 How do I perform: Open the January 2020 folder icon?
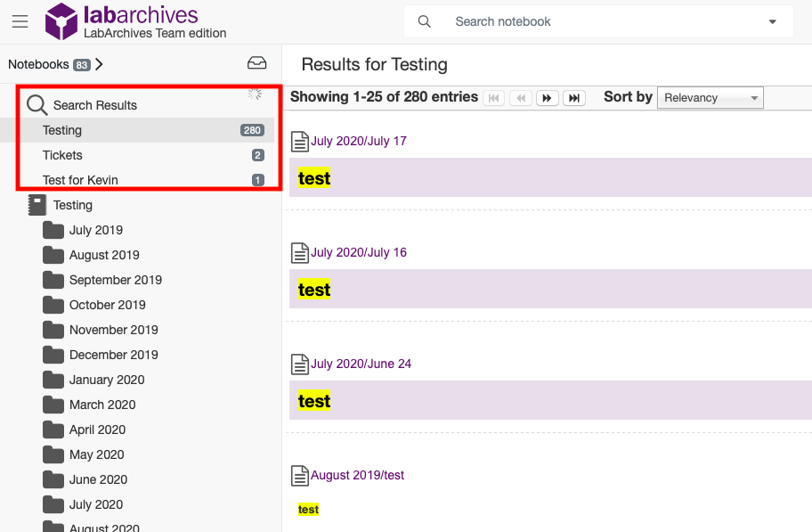[x=53, y=380]
